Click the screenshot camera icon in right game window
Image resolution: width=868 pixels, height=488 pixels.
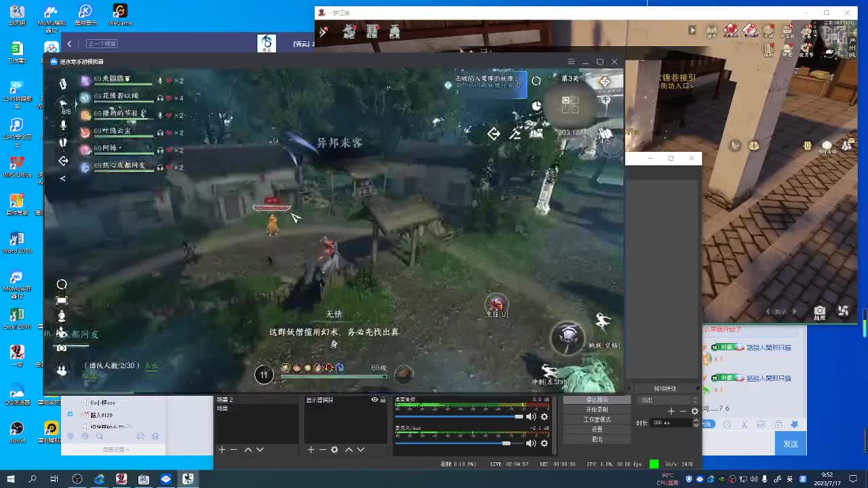(820, 310)
